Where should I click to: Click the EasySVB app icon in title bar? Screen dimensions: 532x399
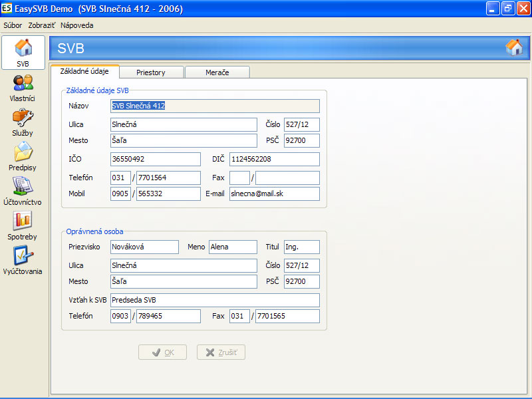click(7, 8)
